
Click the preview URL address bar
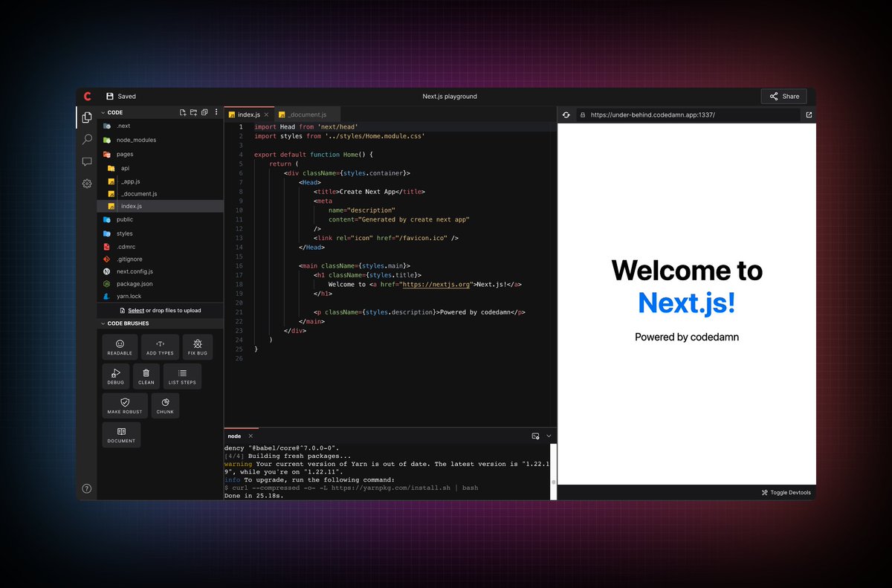(x=684, y=114)
